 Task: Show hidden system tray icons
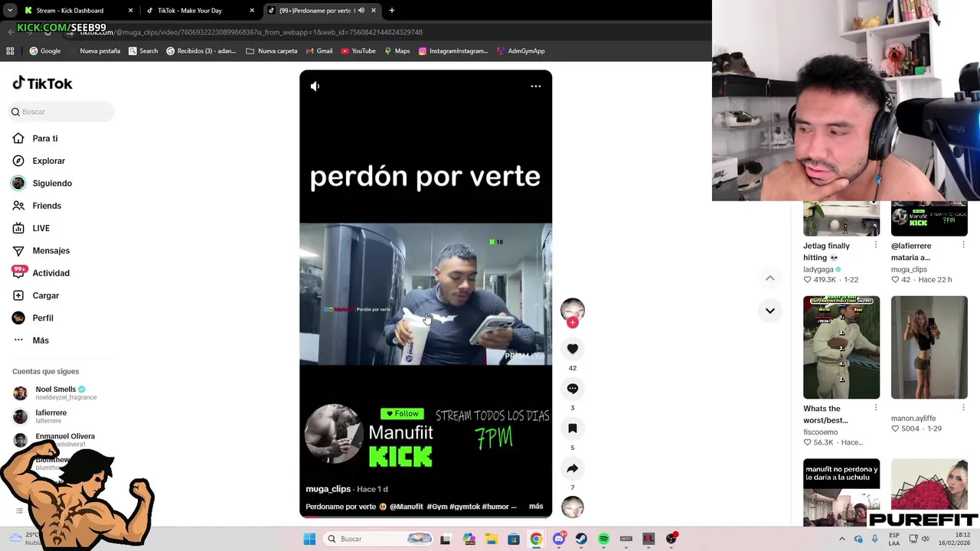[841, 539]
